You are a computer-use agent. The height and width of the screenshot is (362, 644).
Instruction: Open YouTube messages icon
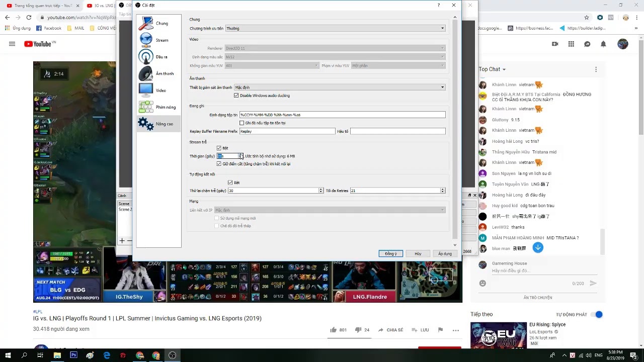tap(587, 44)
